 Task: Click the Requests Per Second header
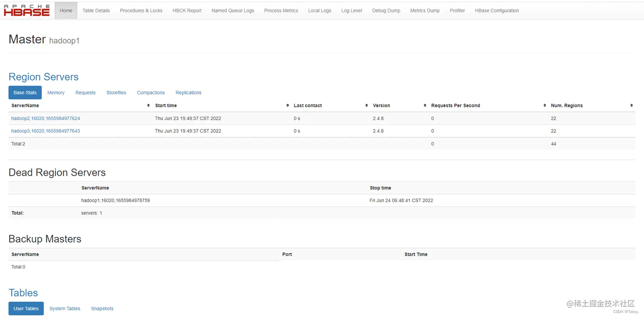(455, 106)
